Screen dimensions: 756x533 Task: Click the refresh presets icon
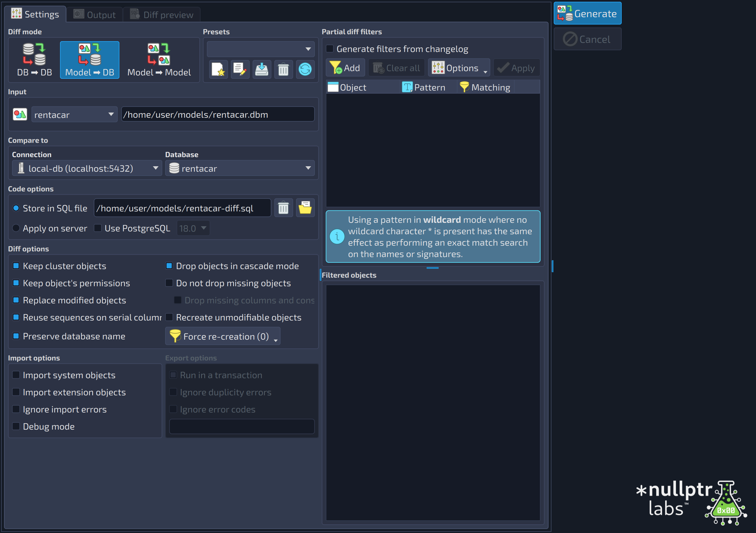pyautogui.click(x=305, y=69)
